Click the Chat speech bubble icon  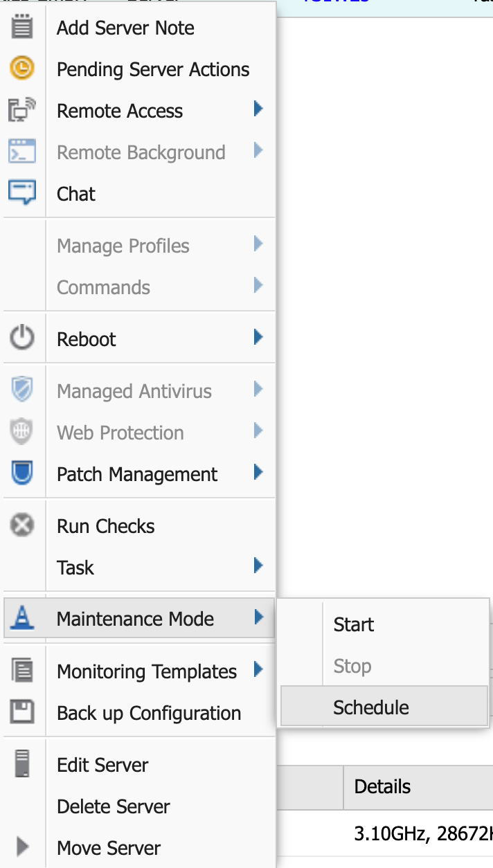coord(22,193)
